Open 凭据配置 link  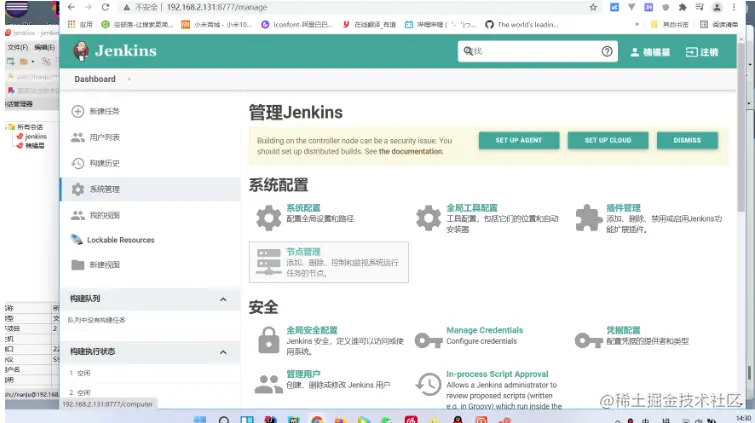[x=623, y=330]
